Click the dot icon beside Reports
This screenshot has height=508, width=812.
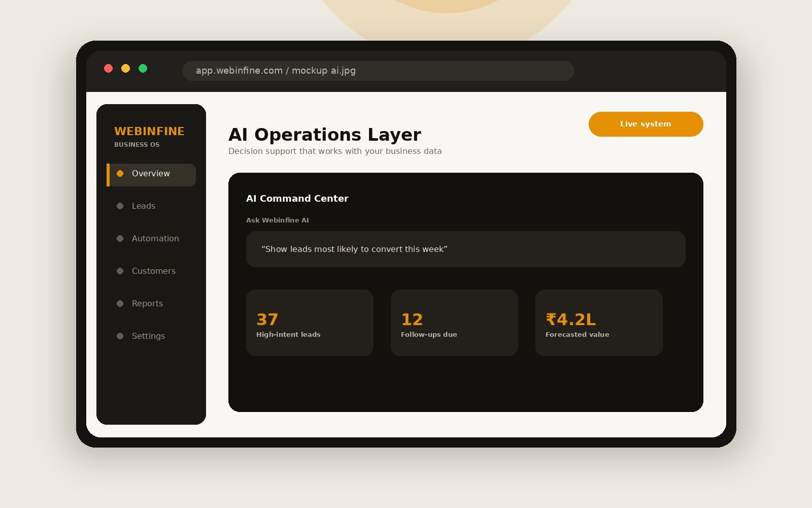point(120,304)
